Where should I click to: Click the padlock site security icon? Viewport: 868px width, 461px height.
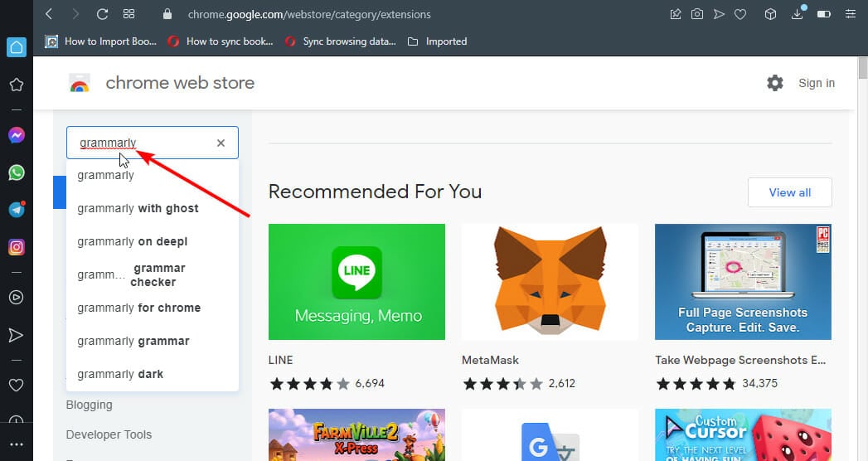point(167,14)
